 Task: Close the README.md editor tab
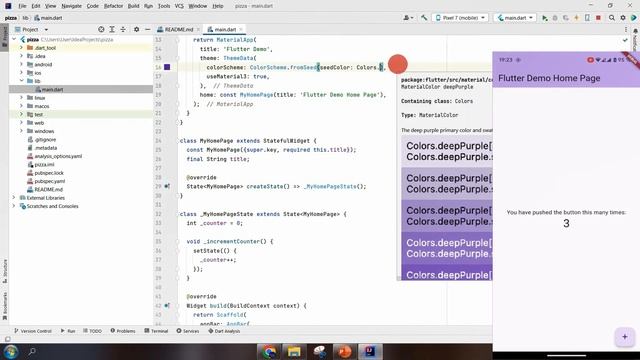click(198, 29)
